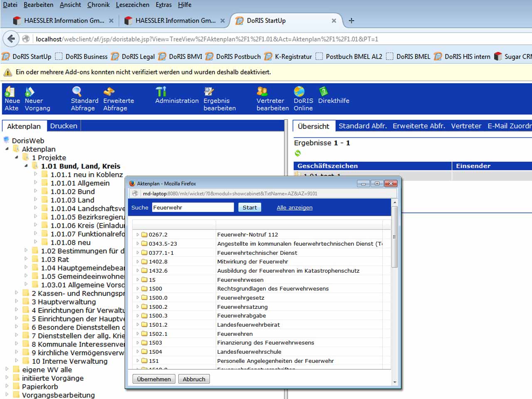Click Feuerwehr-Notruf 112 row text
Image resolution: width=532 pixels, height=399 pixels.
tap(247, 234)
